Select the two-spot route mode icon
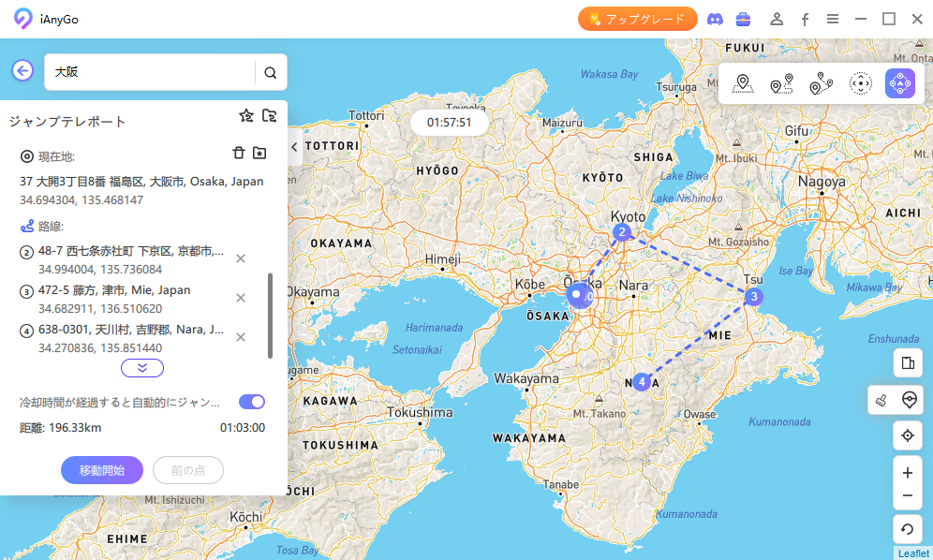 [781, 84]
